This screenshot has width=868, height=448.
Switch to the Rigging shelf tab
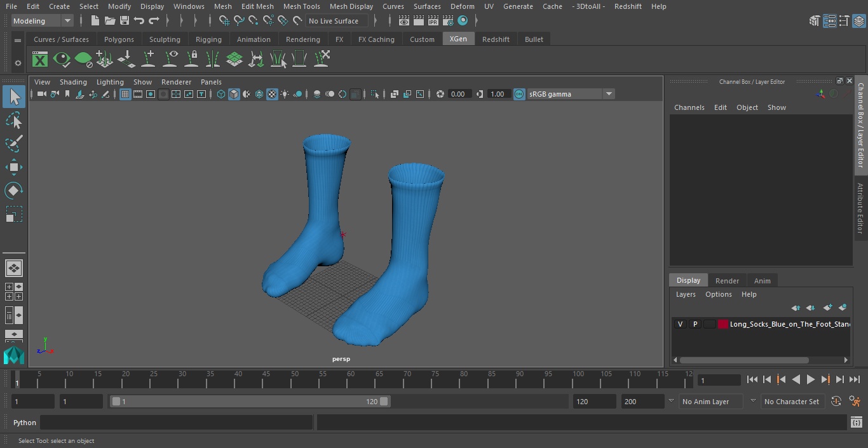(x=208, y=39)
